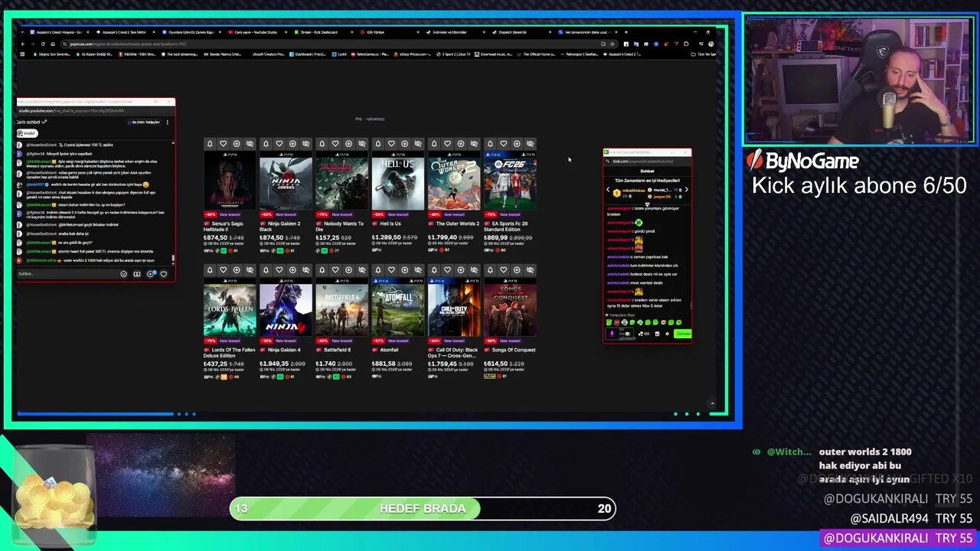
Task: Open three-dot menu in YouTube chat window
Action: pos(167,122)
